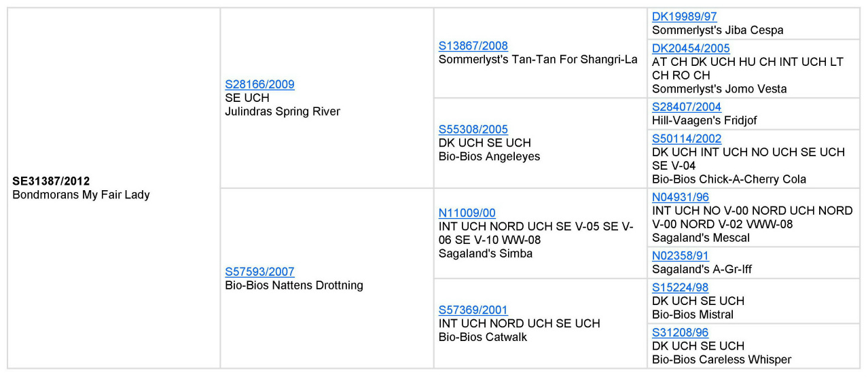The image size is (868, 377).
Task: Follow the S13867/2008 pedigree link
Action: [x=473, y=46]
